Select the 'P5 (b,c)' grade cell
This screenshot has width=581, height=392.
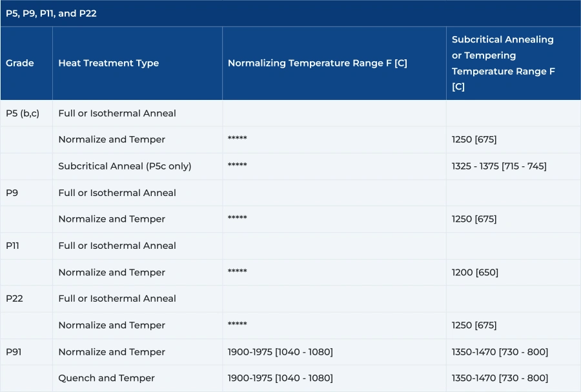(21, 113)
